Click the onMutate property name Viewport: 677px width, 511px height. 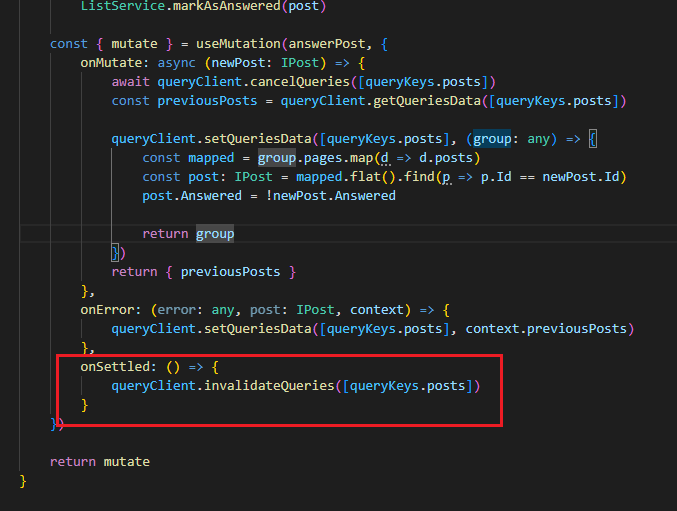pyautogui.click(x=111, y=62)
